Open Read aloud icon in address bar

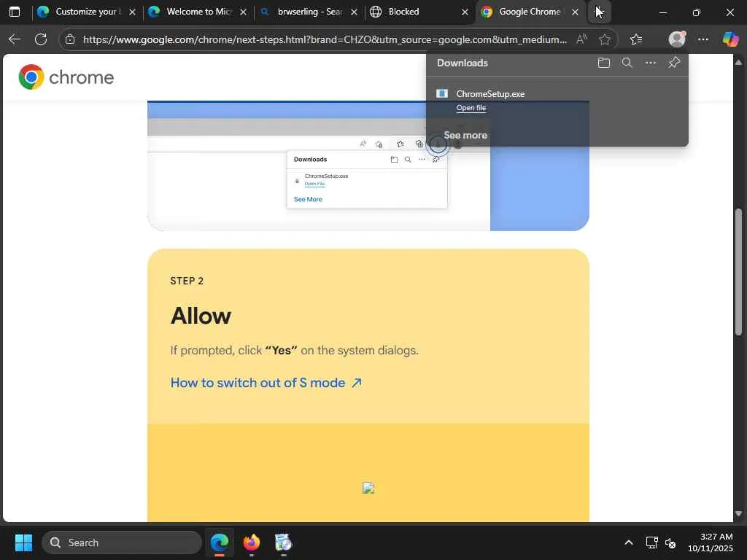(x=581, y=39)
